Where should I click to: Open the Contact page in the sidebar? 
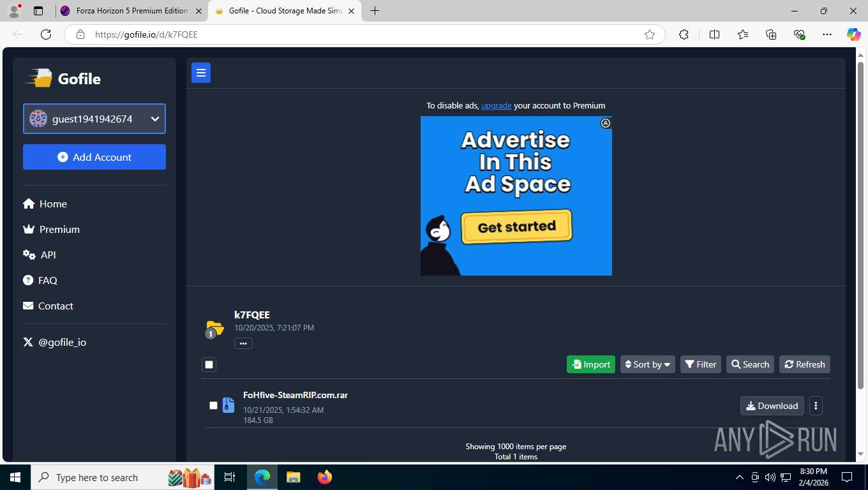coord(48,306)
